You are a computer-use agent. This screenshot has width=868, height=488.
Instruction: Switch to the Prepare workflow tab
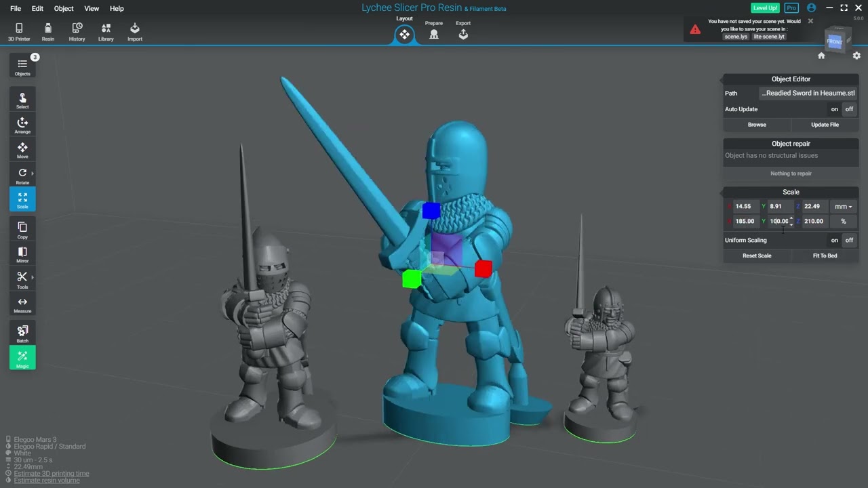click(x=434, y=30)
